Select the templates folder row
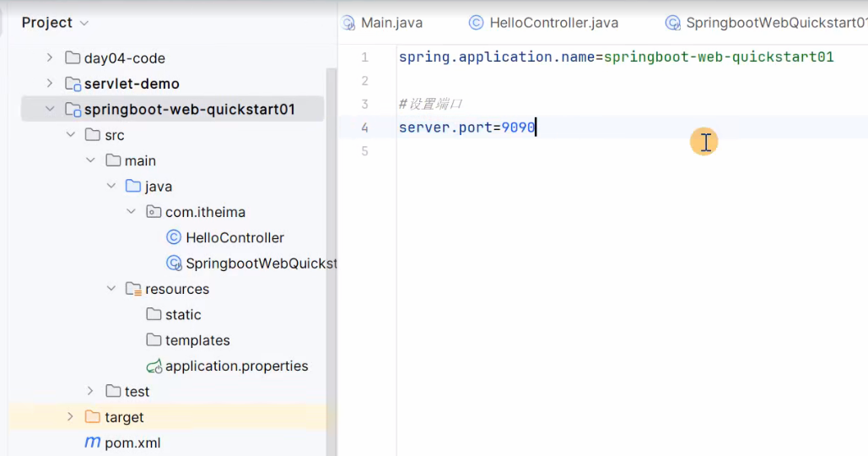This screenshot has width=868, height=456. (197, 340)
